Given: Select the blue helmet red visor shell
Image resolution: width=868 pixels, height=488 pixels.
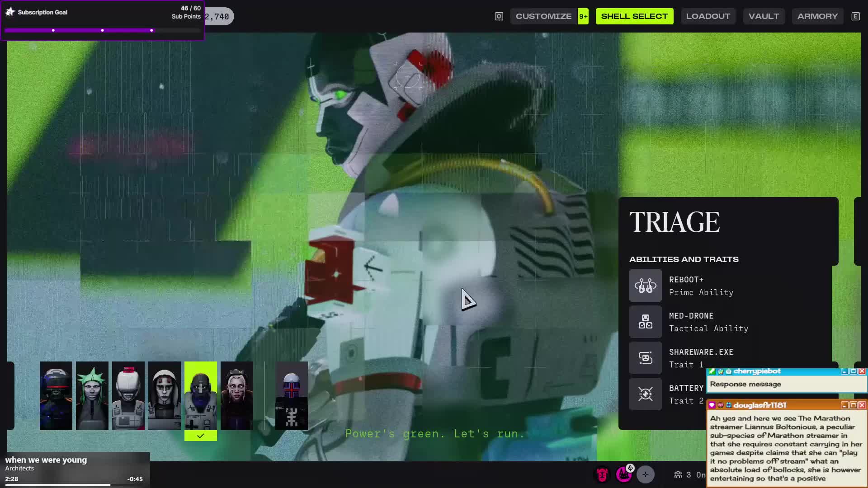Looking at the screenshot, I should [56, 396].
